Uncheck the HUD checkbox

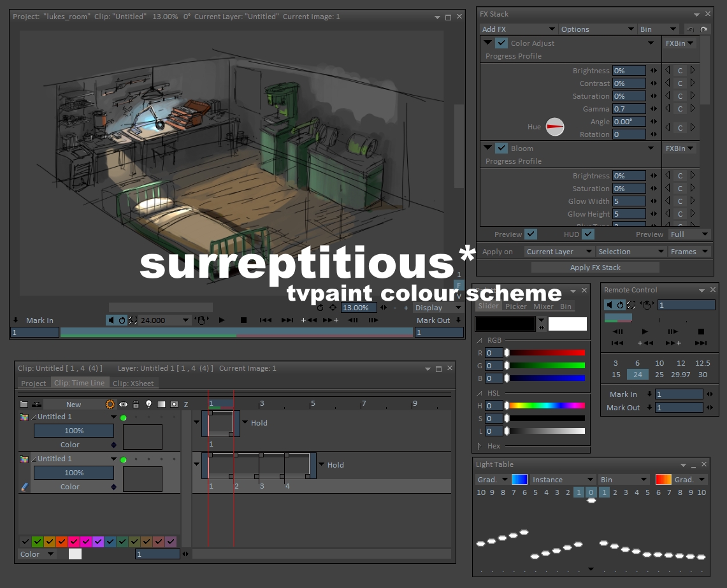coord(588,234)
